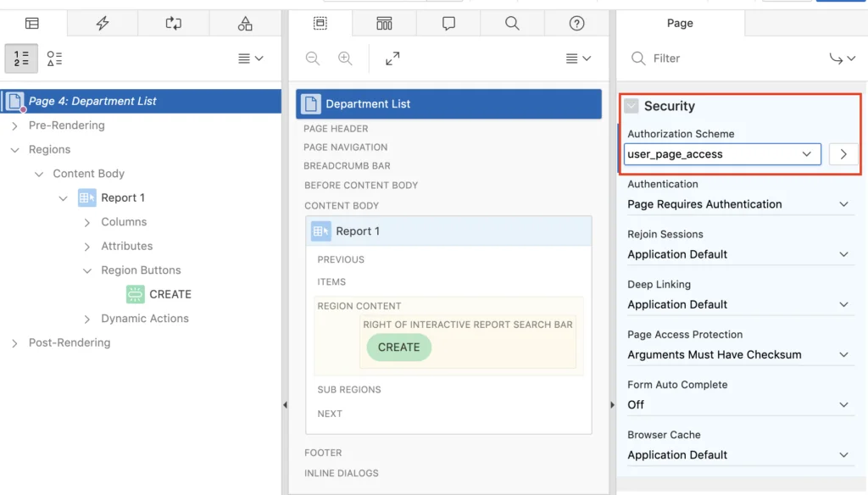Collapse the Security group
Viewport: 868px width, 495px height.
tap(631, 106)
